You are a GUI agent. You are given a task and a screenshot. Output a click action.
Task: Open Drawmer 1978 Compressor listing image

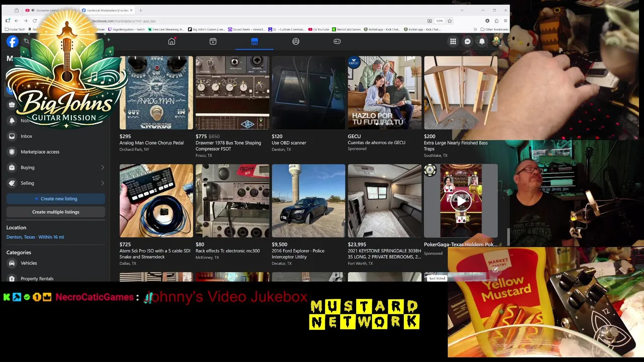point(232,93)
